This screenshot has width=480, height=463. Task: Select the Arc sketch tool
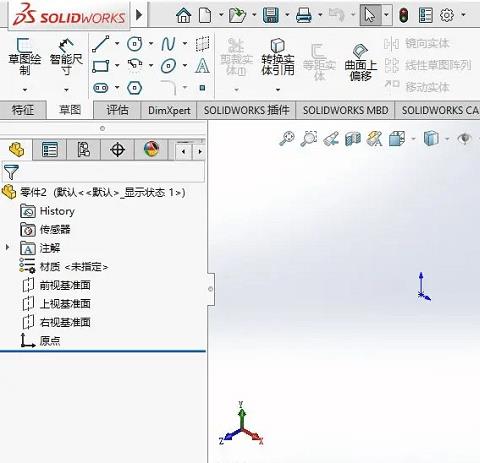pos(135,66)
